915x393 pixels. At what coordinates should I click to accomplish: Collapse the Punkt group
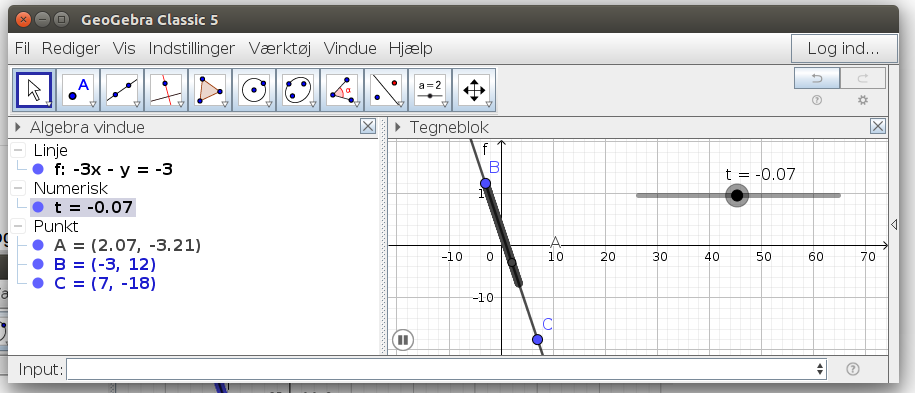[19, 226]
